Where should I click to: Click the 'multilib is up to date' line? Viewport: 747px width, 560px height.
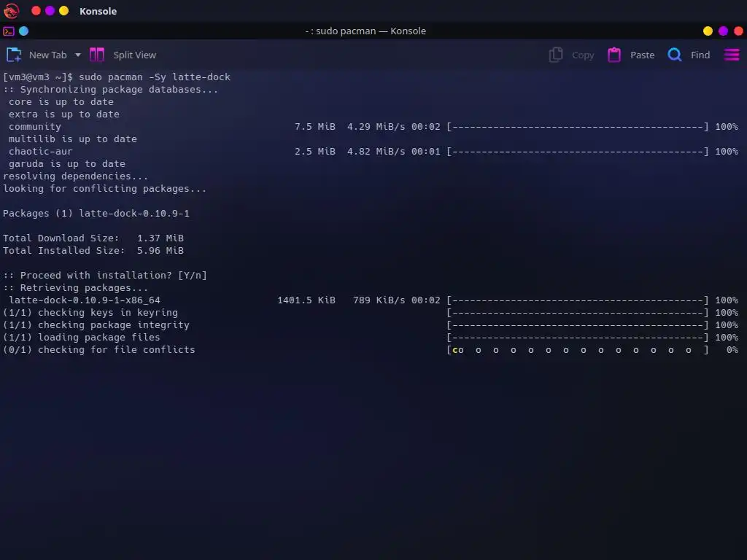[72, 139]
